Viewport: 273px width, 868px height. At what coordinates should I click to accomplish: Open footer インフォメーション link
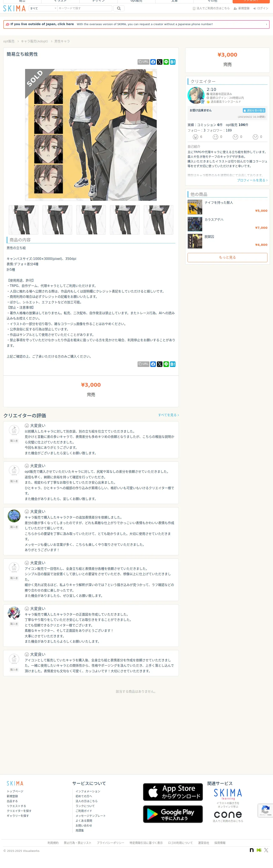click(x=88, y=791)
